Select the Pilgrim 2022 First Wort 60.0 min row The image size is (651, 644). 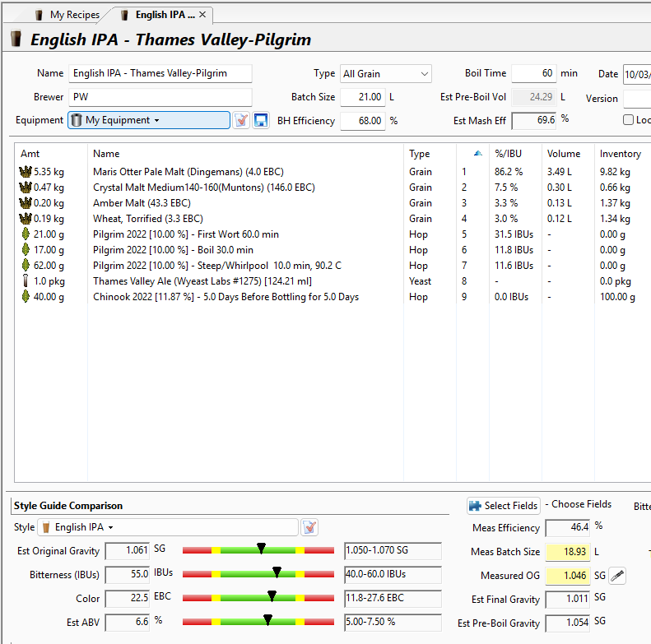[332, 234]
